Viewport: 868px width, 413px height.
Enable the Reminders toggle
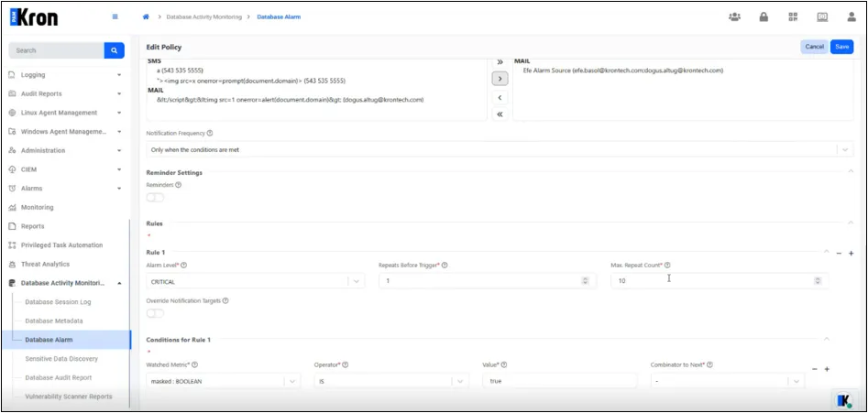coord(155,198)
